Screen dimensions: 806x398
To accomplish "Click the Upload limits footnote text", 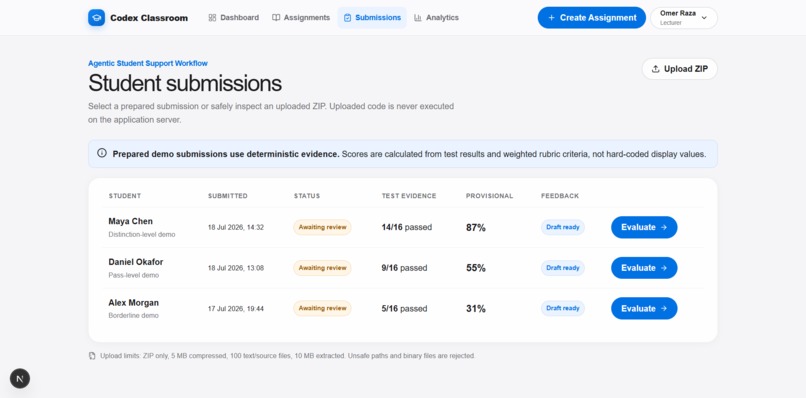I will point(288,355).
